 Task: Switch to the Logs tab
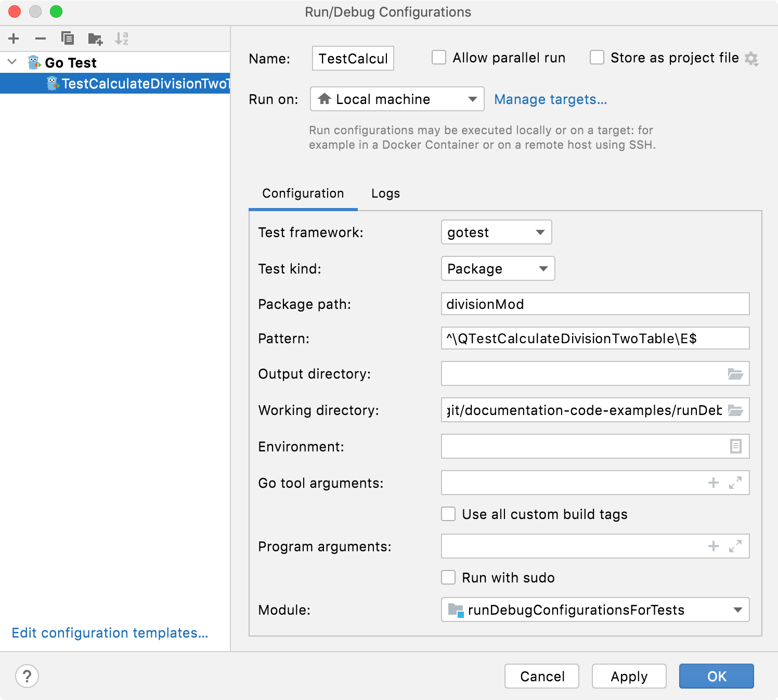pos(385,193)
